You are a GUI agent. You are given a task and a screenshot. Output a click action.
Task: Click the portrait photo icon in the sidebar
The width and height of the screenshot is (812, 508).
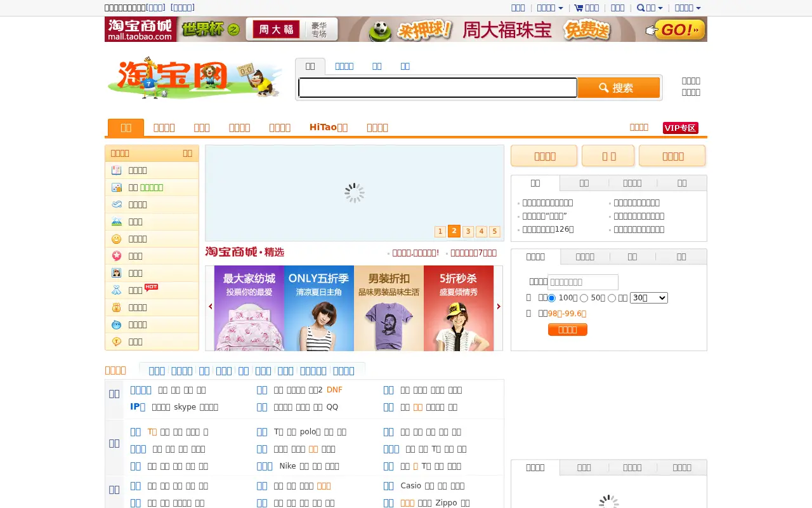pos(116,273)
